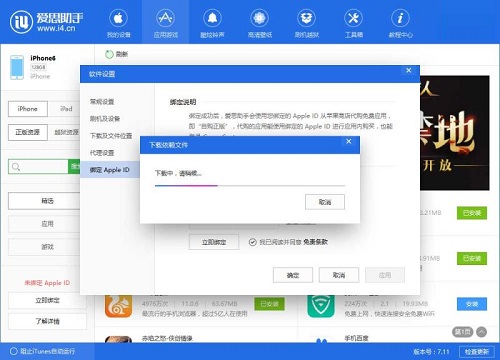Select 常规设置 in settings sidebar
Screen dimensions: 500x360
pyautogui.click(x=102, y=102)
